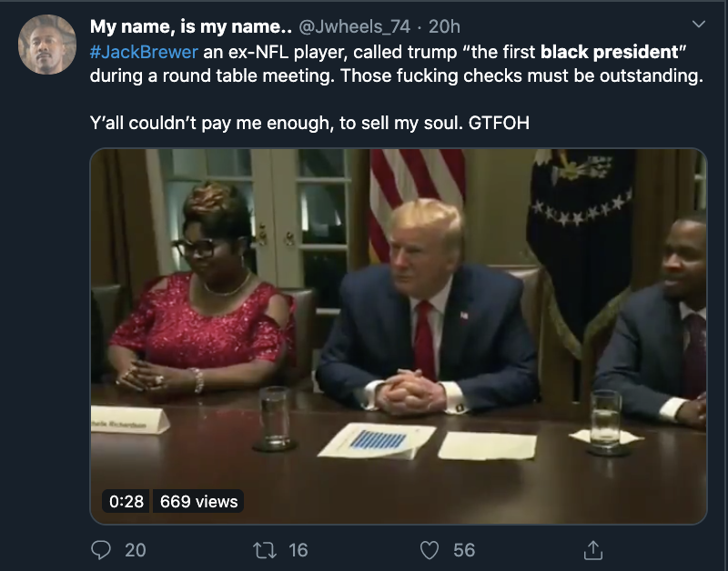This screenshot has height=571, width=728.
Task: Like the tweet with the heart icon
Action: [431, 549]
